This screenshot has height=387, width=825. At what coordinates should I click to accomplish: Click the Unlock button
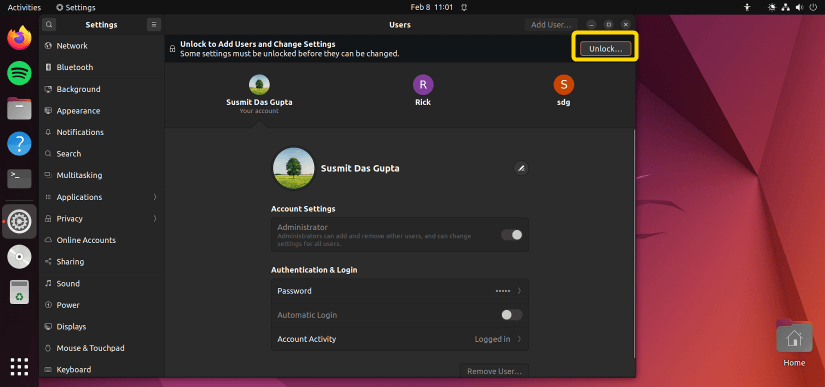[x=606, y=48]
